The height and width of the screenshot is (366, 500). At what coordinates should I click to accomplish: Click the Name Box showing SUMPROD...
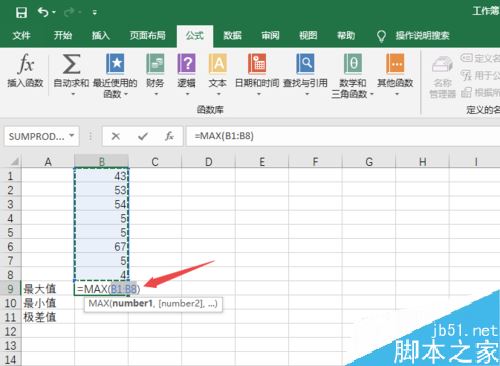pyautogui.click(x=37, y=136)
